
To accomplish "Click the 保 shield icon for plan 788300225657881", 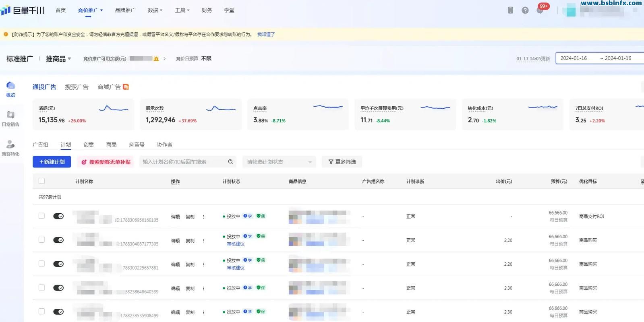I will (x=261, y=260).
